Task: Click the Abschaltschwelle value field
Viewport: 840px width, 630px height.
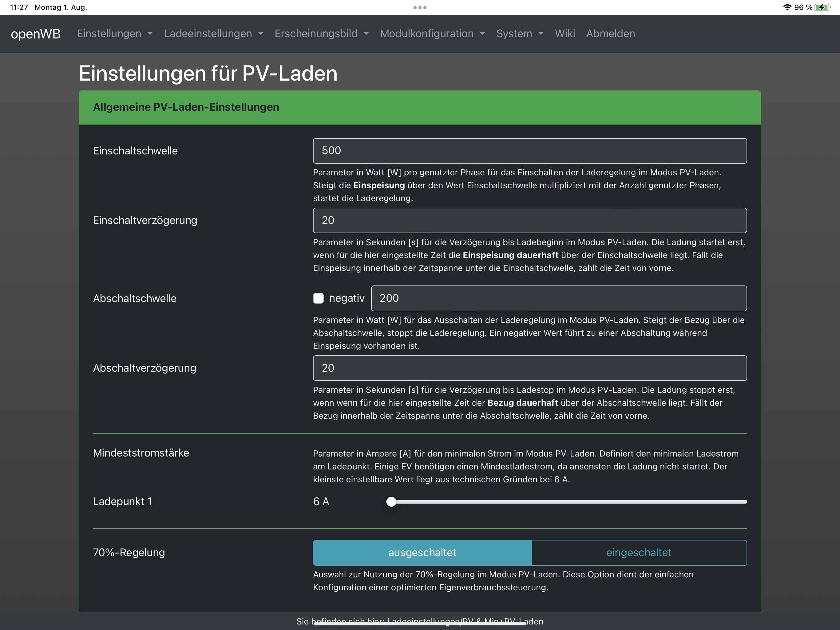Action: click(558, 298)
